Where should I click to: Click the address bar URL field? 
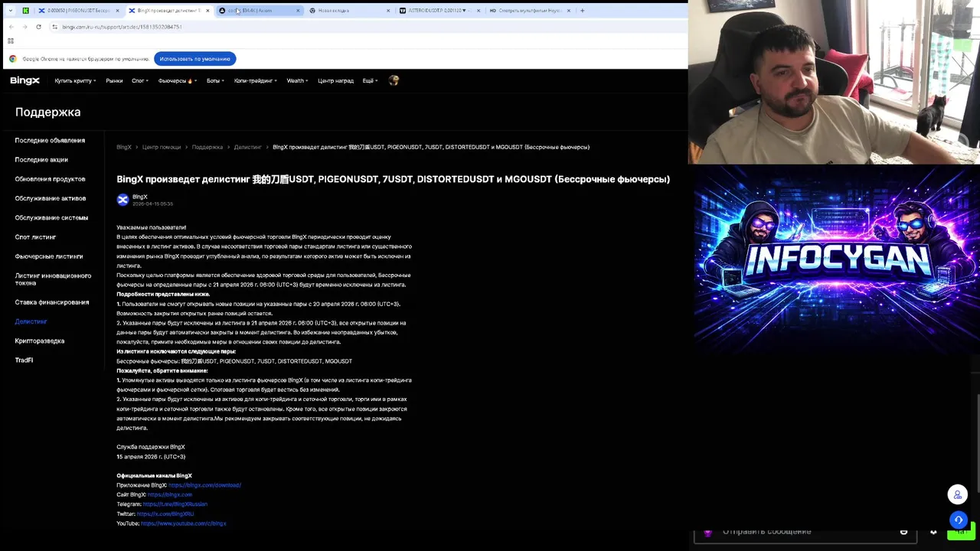click(367, 27)
